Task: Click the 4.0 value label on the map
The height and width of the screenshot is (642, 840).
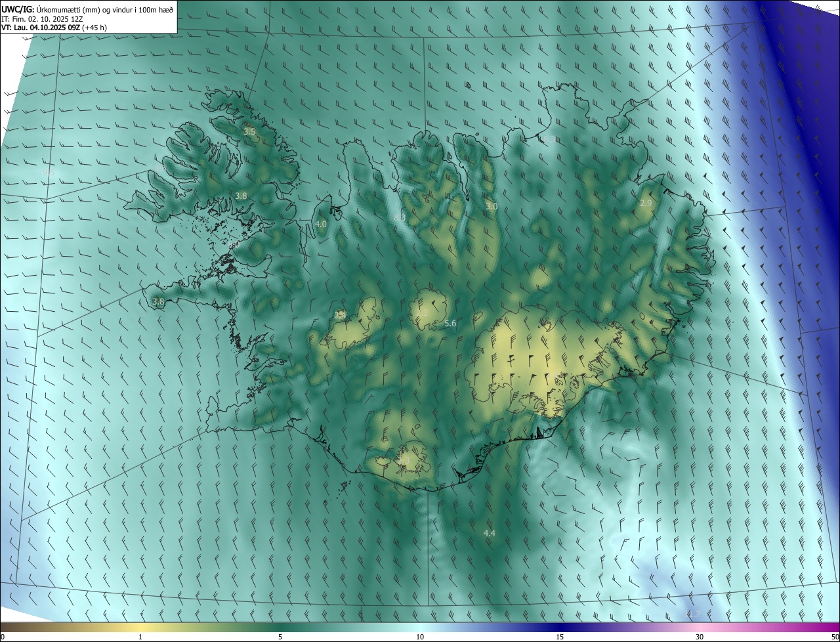Action: [x=321, y=225]
